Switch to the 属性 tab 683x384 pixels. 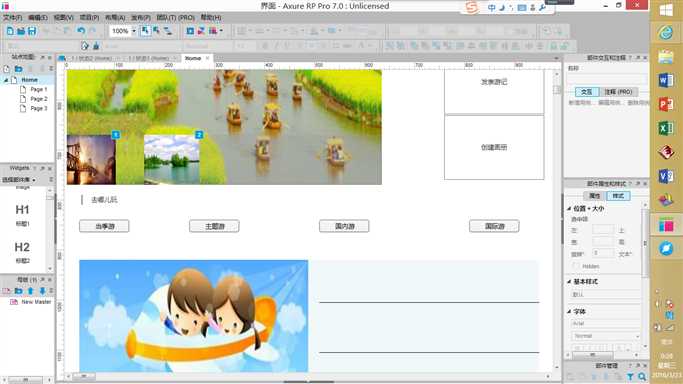[x=595, y=196]
